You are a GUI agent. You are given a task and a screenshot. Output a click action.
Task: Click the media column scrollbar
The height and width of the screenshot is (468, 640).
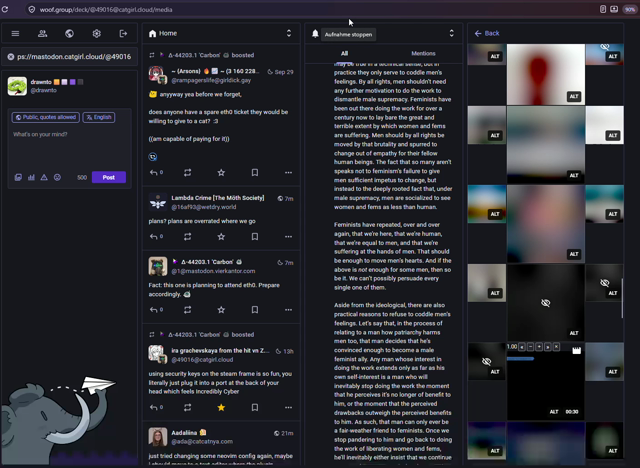click(x=622, y=298)
